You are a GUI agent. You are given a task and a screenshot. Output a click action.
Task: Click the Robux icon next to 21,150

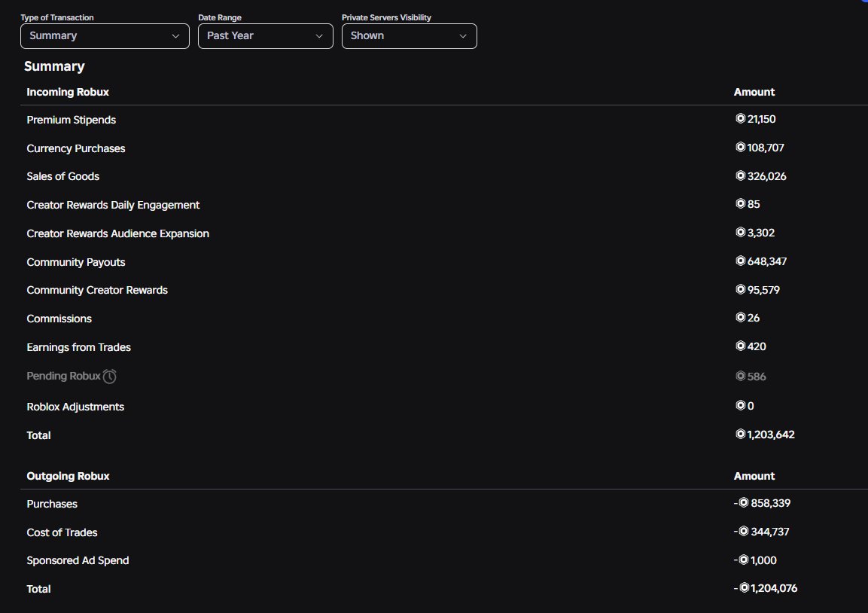click(740, 118)
